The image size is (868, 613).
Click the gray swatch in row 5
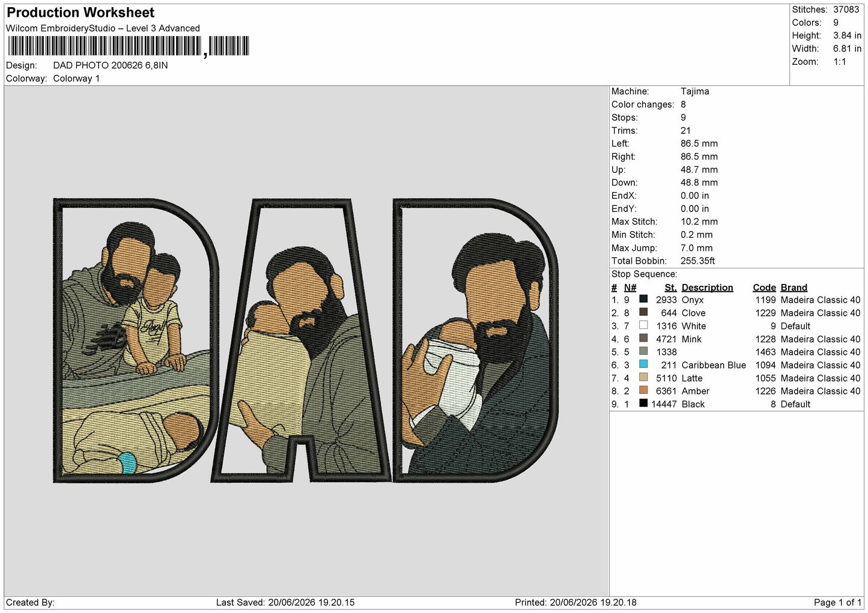pyautogui.click(x=643, y=351)
